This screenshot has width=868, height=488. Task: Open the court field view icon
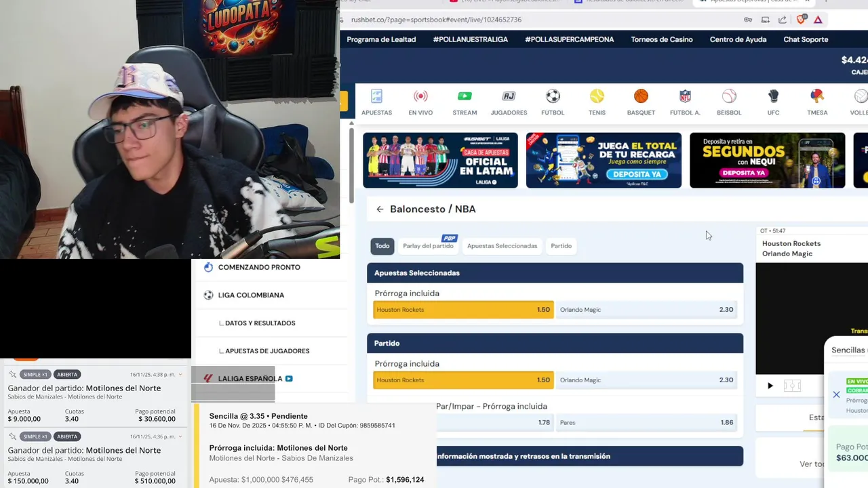pos(792,386)
